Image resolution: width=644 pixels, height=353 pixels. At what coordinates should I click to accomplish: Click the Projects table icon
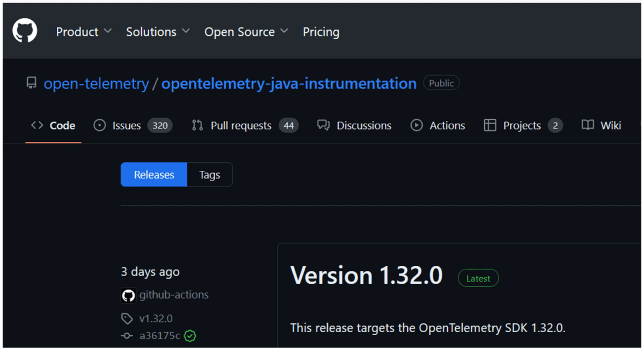point(490,126)
